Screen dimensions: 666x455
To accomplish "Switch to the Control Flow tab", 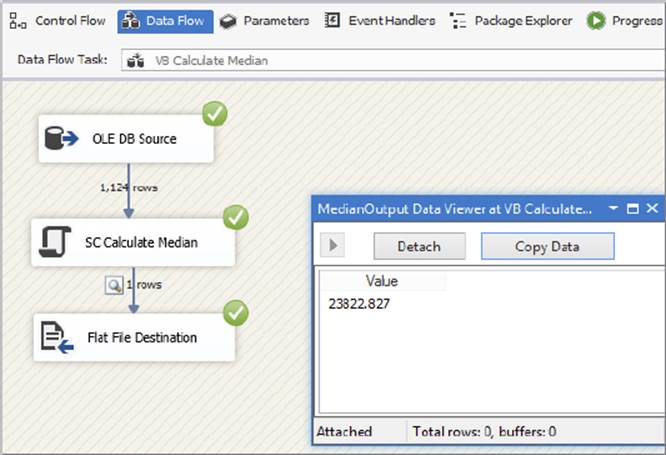I will 58,21.
